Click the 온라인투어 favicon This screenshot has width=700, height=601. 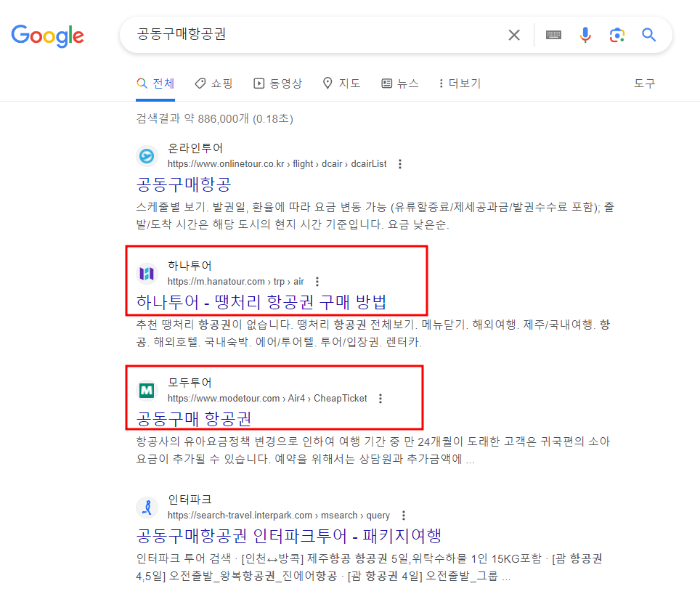147,156
